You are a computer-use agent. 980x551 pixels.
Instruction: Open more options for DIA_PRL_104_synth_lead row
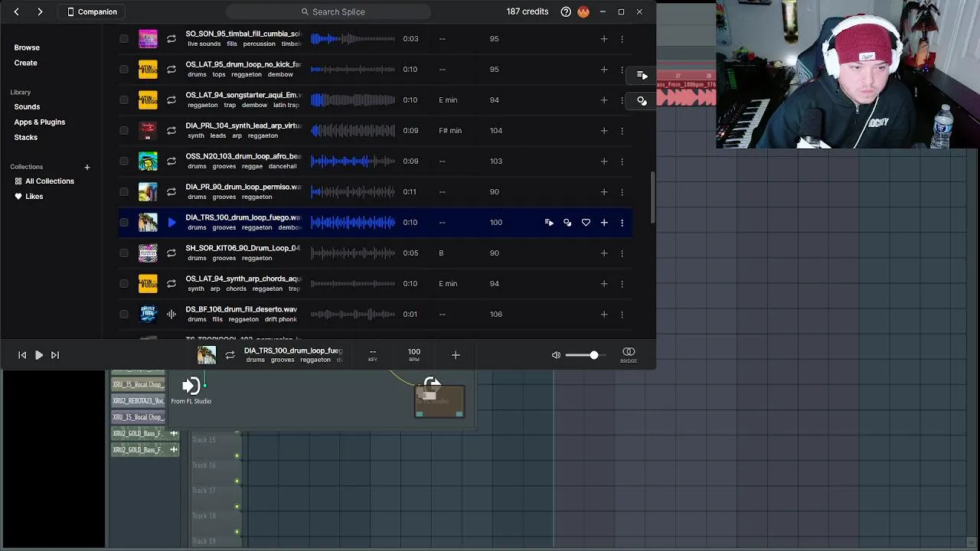[x=622, y=130]
